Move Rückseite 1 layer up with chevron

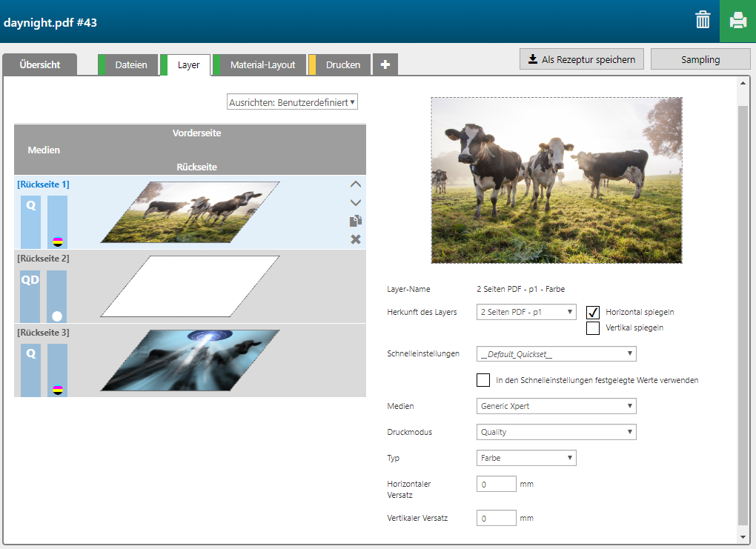pos(355,184)
